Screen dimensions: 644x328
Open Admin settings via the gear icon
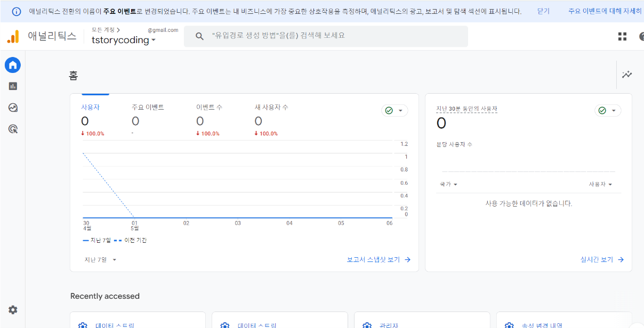tap(12, 309)
